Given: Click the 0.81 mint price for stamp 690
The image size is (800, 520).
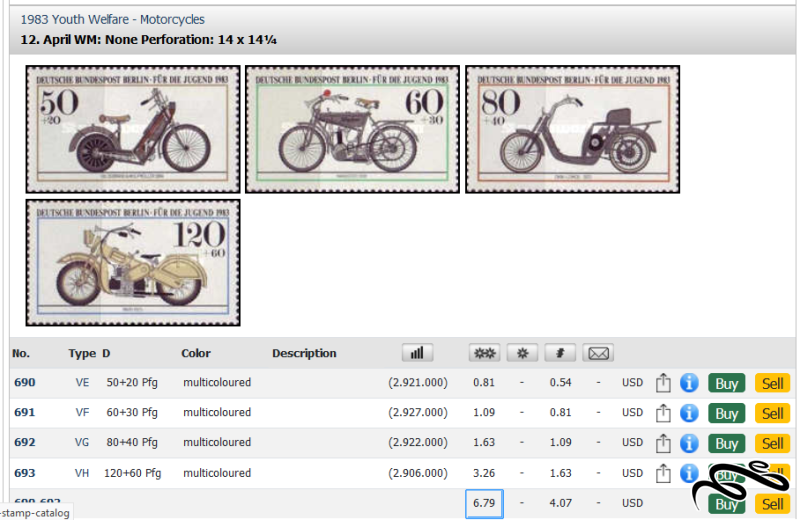Looking at the screenshot, I should (x=484, y=382).
